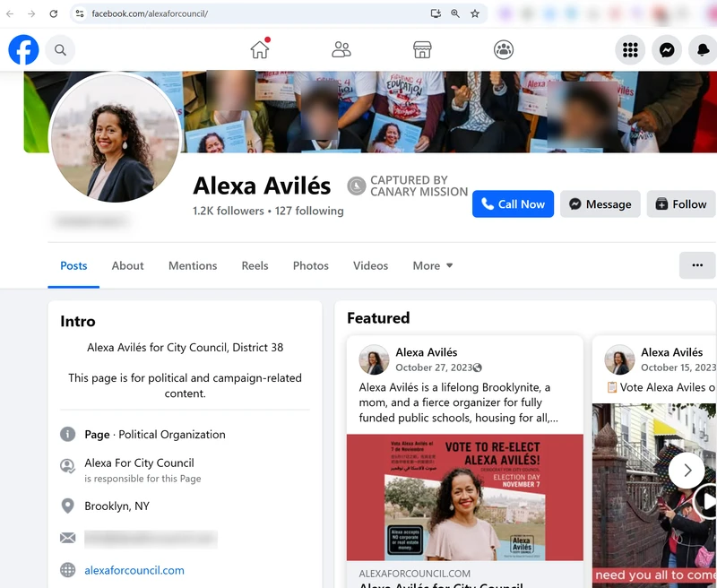
Task: Open the Alexa Avilés profile picture
Action: coord(115,139)
